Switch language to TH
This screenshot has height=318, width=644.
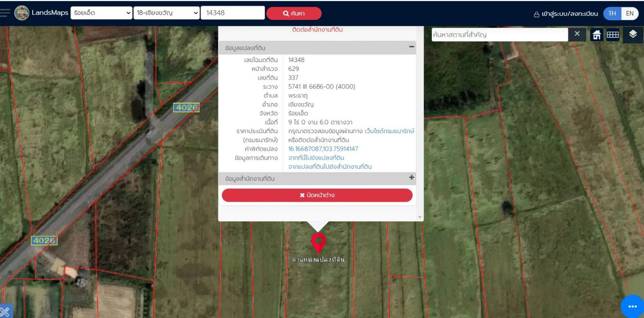612,13
